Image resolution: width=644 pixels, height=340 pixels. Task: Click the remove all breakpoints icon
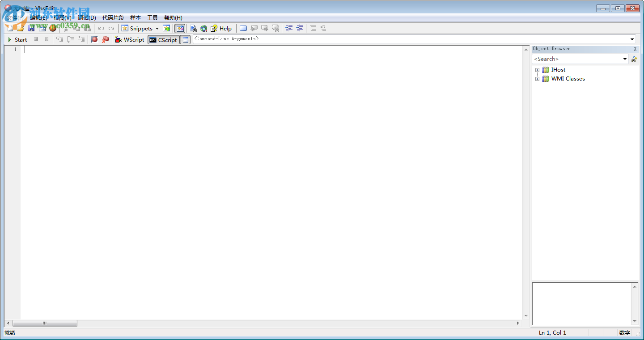click(106, 39)
